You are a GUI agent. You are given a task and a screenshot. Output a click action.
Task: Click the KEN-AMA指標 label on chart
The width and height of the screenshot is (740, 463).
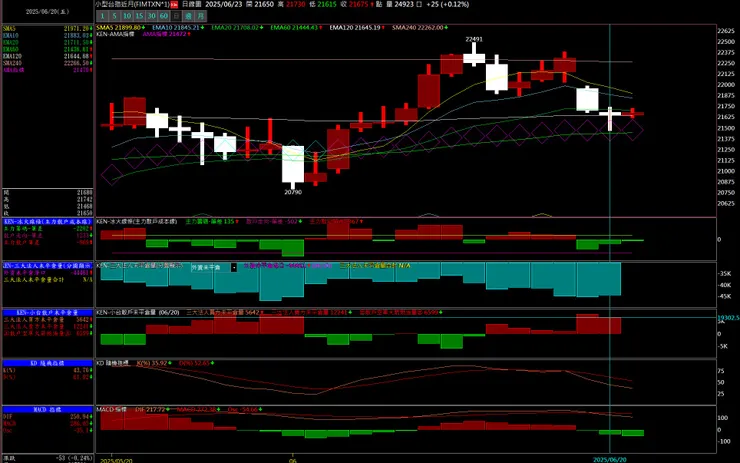115,34
